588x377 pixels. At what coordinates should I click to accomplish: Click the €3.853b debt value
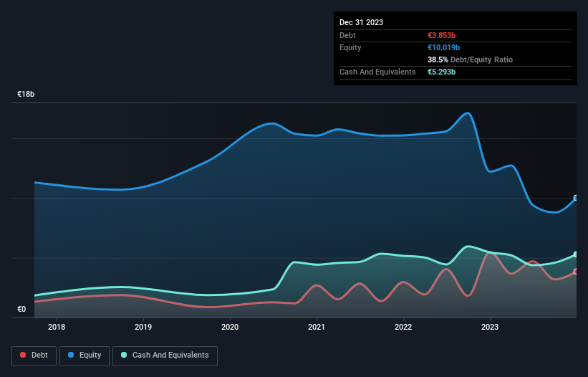pos(441,35)
